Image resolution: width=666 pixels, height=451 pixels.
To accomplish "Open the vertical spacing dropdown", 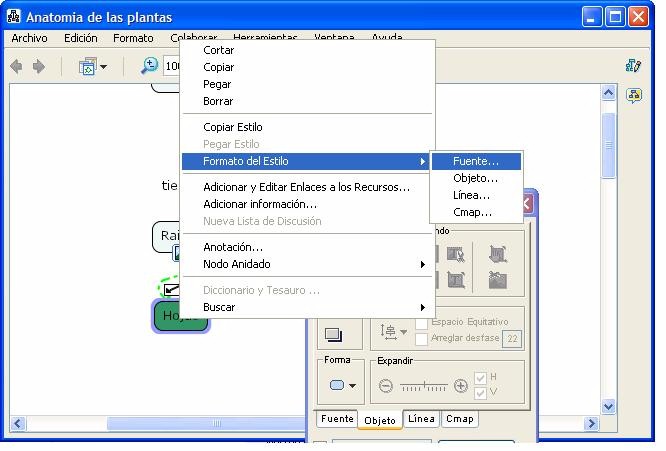I will tap(393, 331).
